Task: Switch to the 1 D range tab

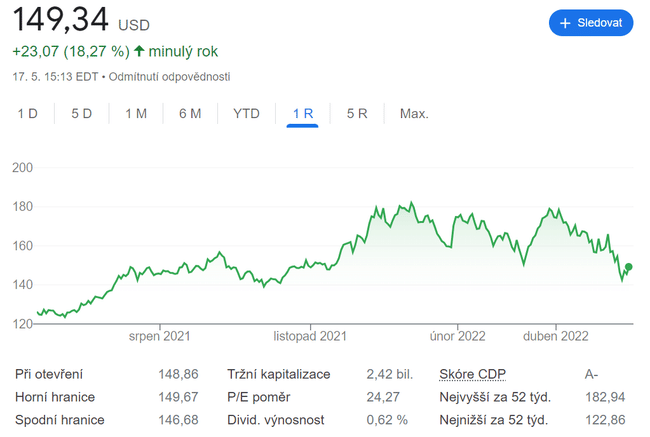Action: pos(27,114)
